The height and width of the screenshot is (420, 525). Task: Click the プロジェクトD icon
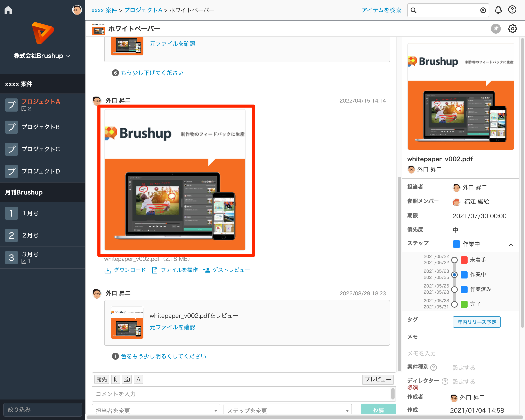pyautogui.click(x=11, y=171)
